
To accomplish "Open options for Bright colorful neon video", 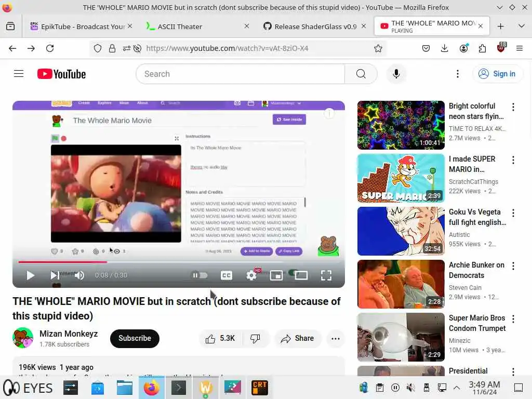I will (x=513, y=107).
